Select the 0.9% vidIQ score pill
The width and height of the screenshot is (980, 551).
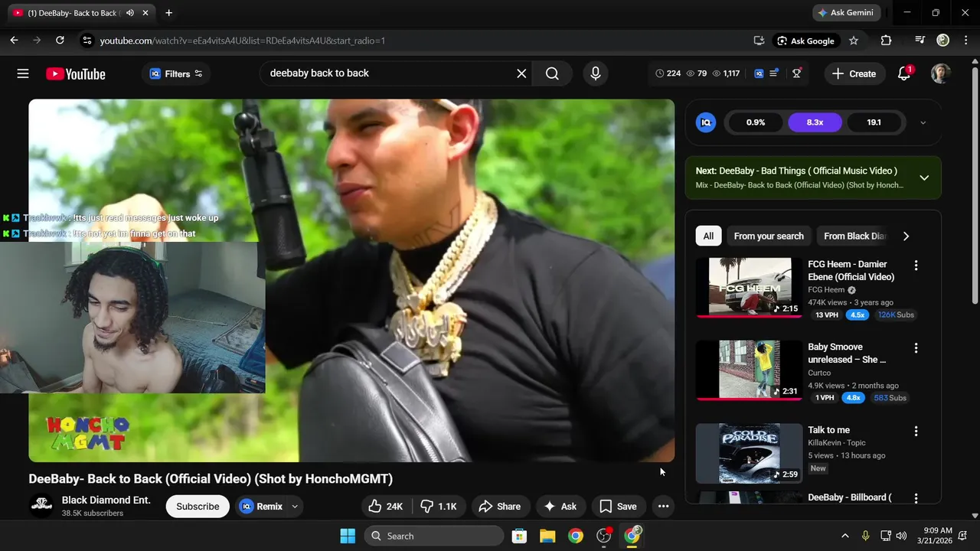pyautogui.click(x=756, y=122)
